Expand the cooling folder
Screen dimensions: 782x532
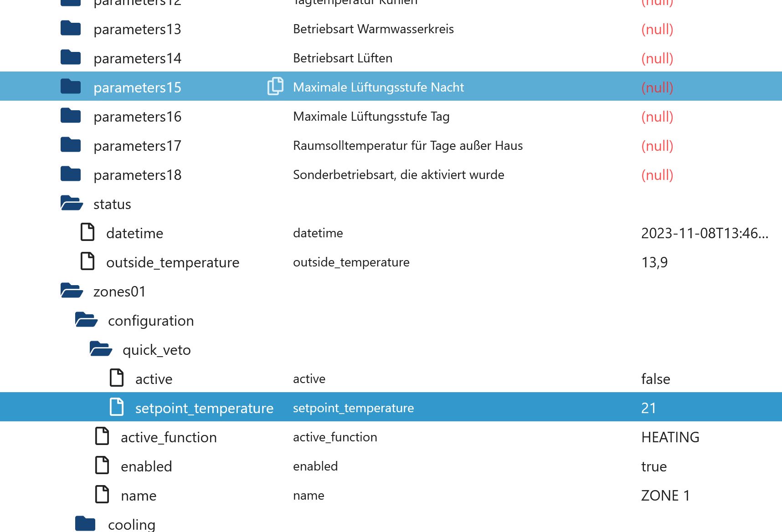85,524
